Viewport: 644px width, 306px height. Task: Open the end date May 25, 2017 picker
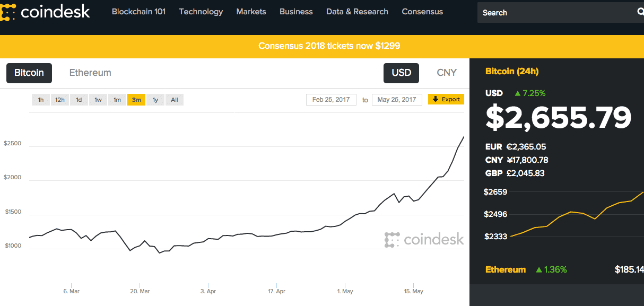[x=397, y=100]
